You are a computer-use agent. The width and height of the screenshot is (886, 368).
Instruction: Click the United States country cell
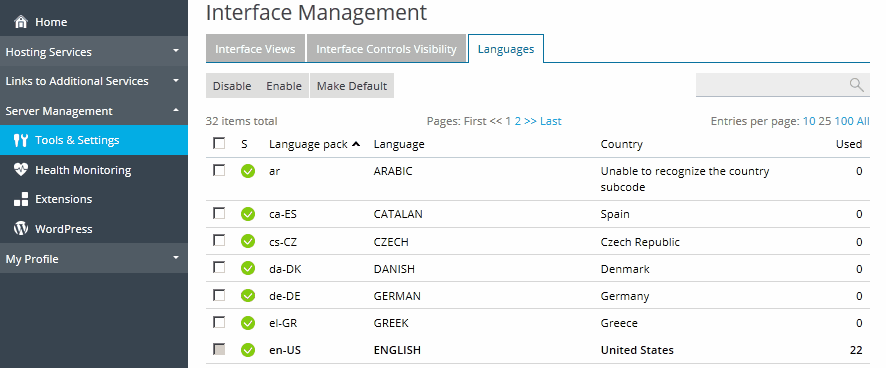coord(637,350)
